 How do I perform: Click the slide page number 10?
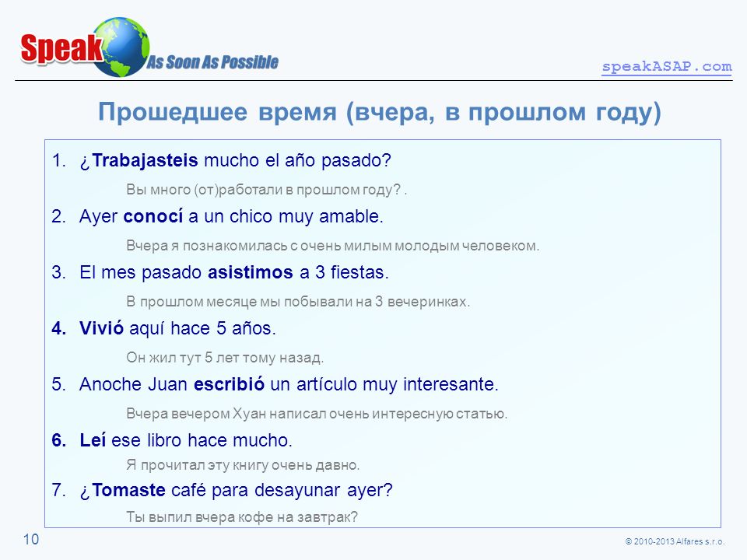coord(31,540)
